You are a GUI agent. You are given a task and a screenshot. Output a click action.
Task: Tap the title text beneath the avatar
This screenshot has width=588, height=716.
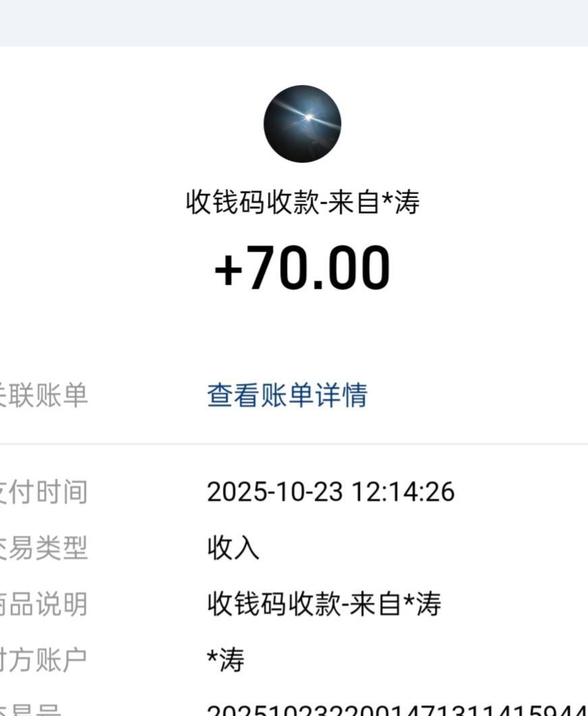point(302,202)
